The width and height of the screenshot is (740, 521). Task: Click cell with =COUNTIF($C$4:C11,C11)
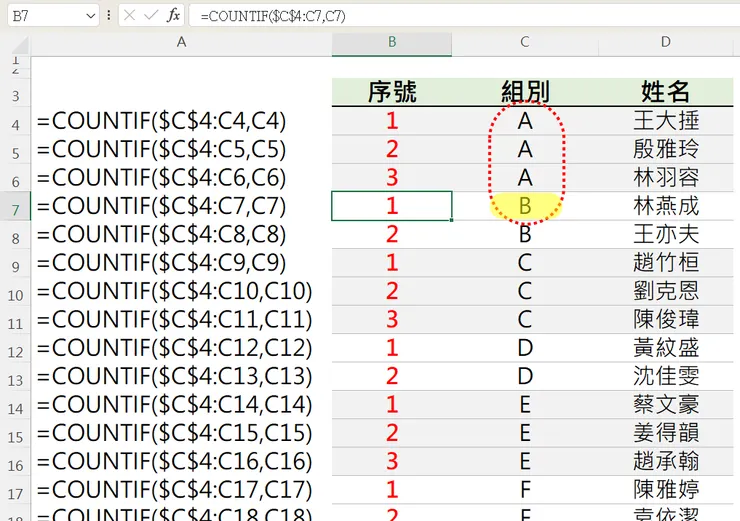coord(181,319)
